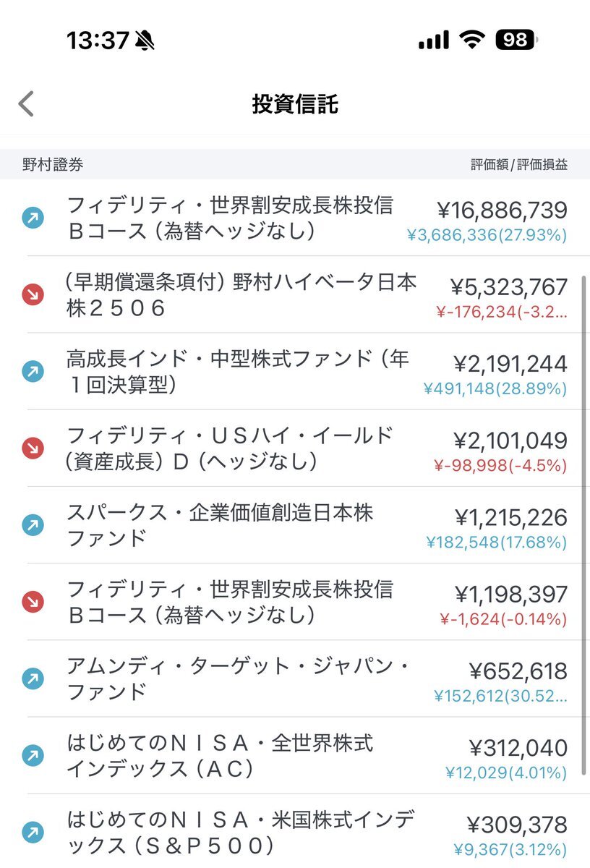The image size is (590, 868).
Task: Tap red arrow icon beside ¥1,198,397 fund
Action: pyautogui.click(x=33, y=602)
